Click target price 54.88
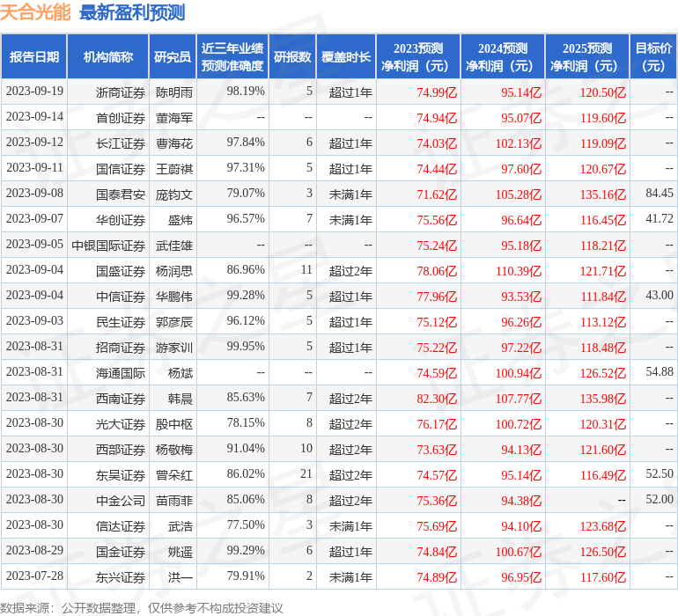Viewport: 678px width, 616px height. (660, 371)
